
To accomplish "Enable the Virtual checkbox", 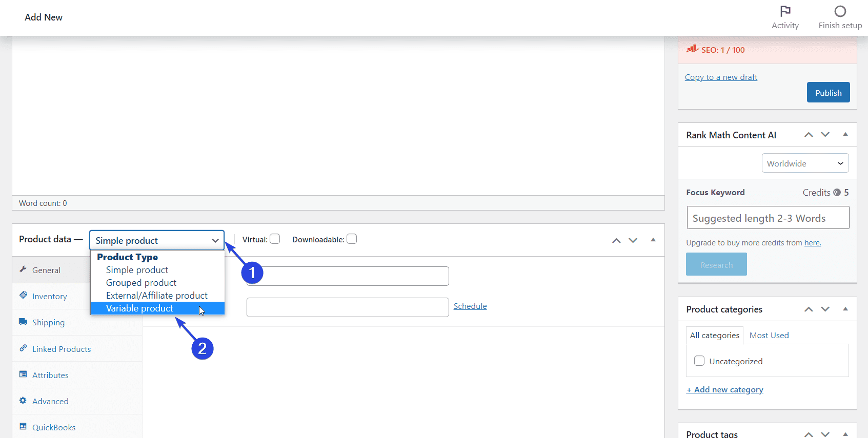I will point(275,239).
